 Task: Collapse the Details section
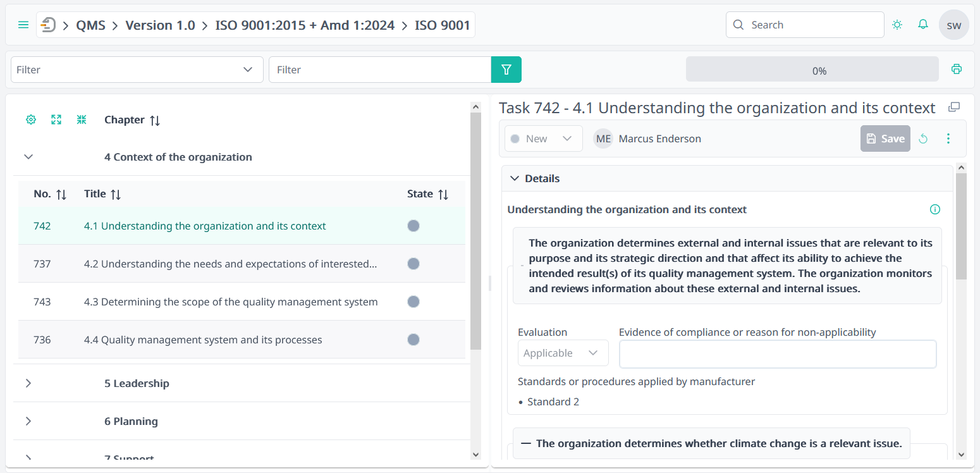click(x=515, y=178)
